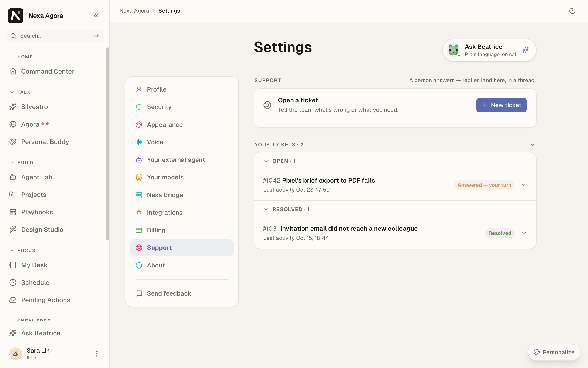588x368 pixels.
Task: Click the Nexa Agora logo icon
Action: [16, 16]
